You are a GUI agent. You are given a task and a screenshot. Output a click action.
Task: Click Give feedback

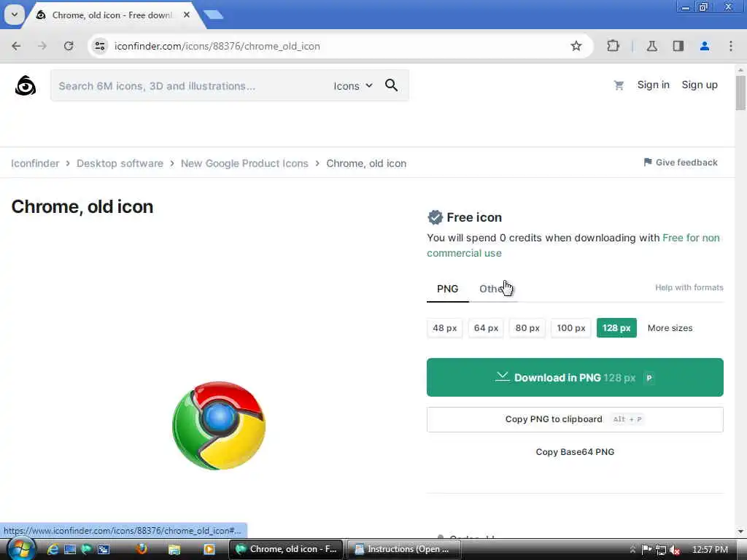click(x=681, y=163)
